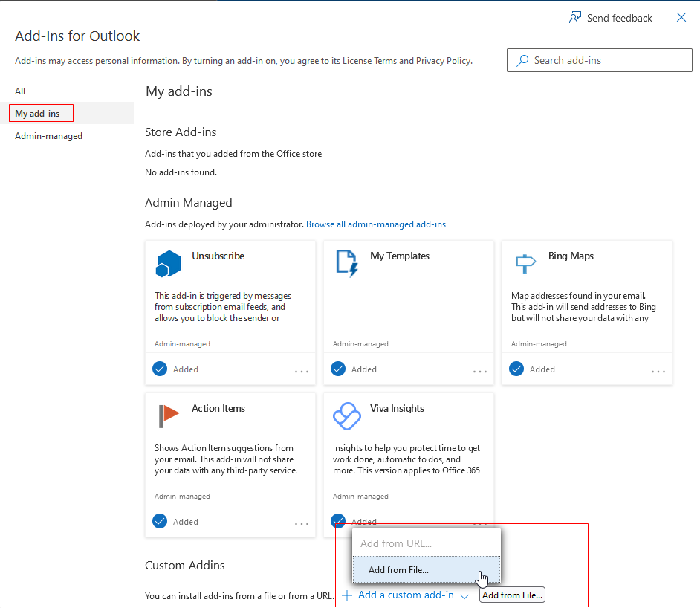Click the Action Items red flag icon
Image resolution: width=700 pixels, height=608 pixels.
pos(169,416)
